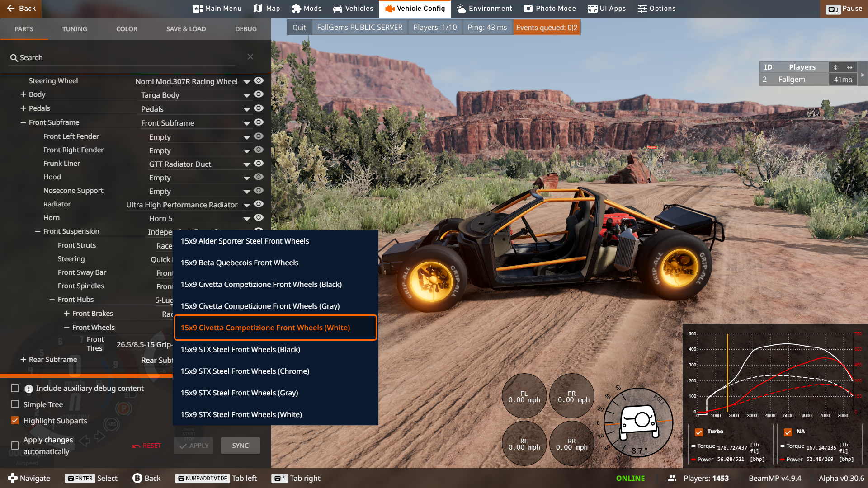Screen dimensions: 868x488
Task: Click the Back arrow button
Action: (21, 9)
